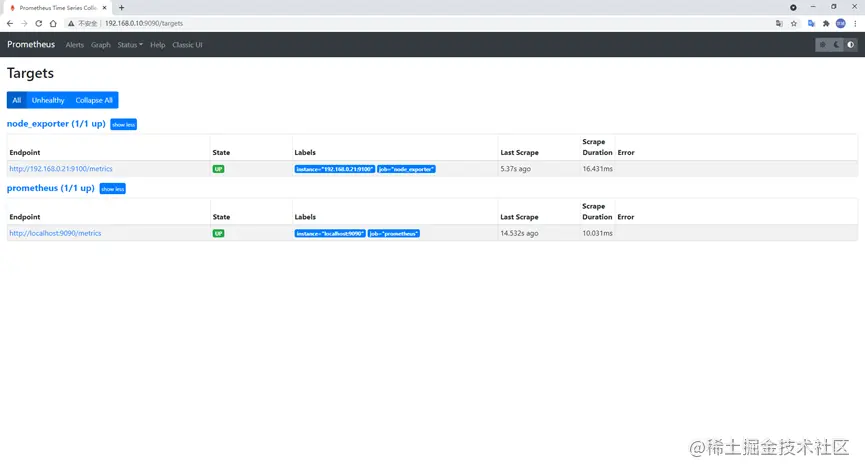Screen dimensions: 865x473
Task: Switch to light theme sun icon
Action: click(x=823, y=45)
